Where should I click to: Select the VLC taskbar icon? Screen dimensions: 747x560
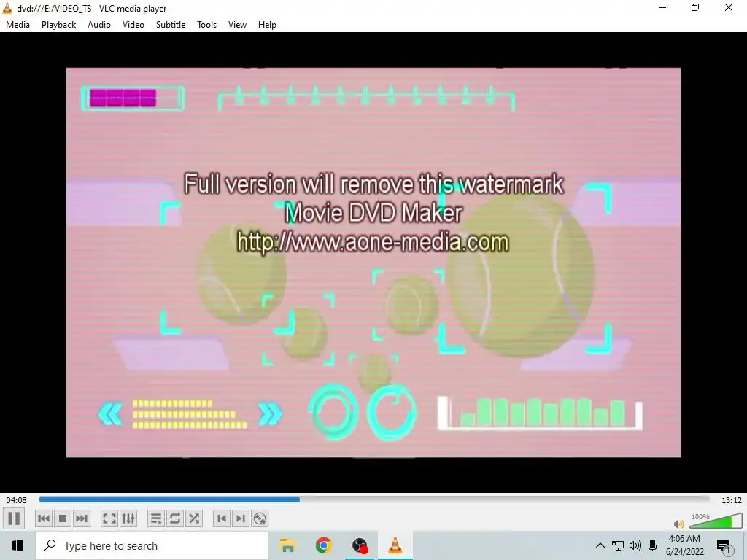395,545
